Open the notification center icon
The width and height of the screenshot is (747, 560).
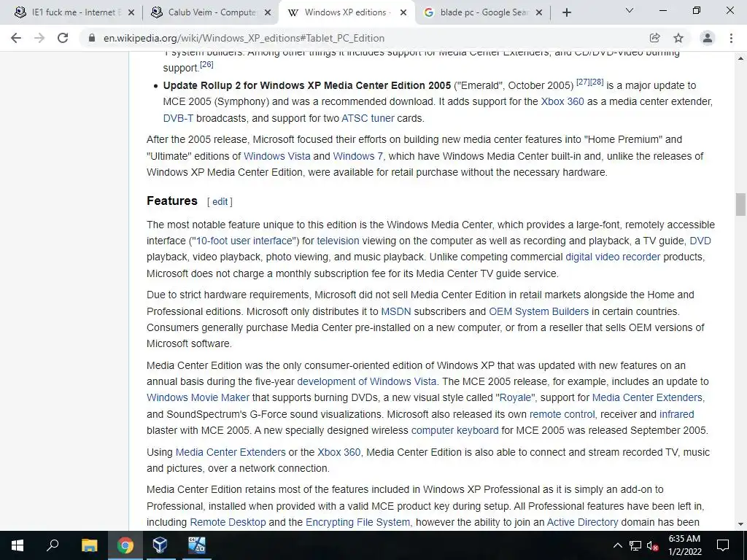723,545
